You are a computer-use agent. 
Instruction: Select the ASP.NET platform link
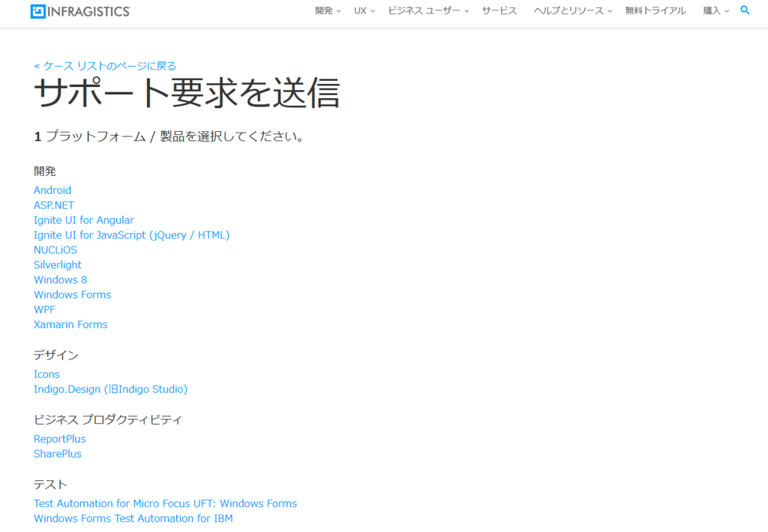click(54, 205)
